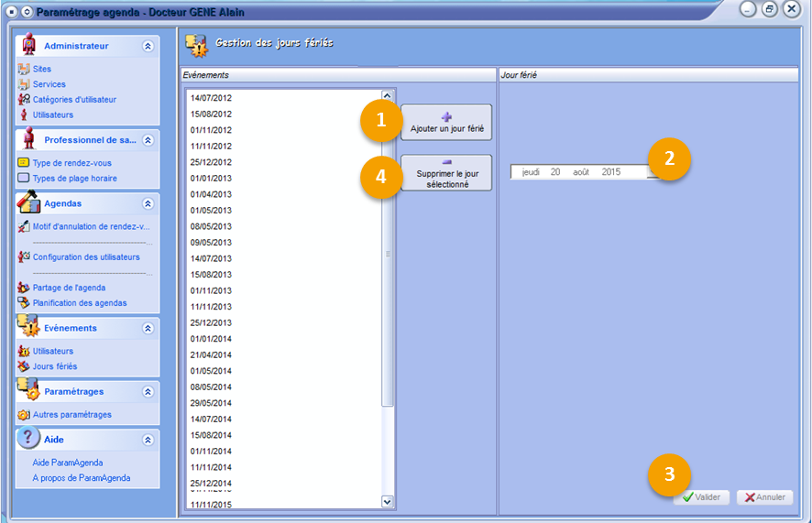The image size is (812, 523).
Task: Select the date 25/12/2013 in list
Action: click(x=211, y=323)
